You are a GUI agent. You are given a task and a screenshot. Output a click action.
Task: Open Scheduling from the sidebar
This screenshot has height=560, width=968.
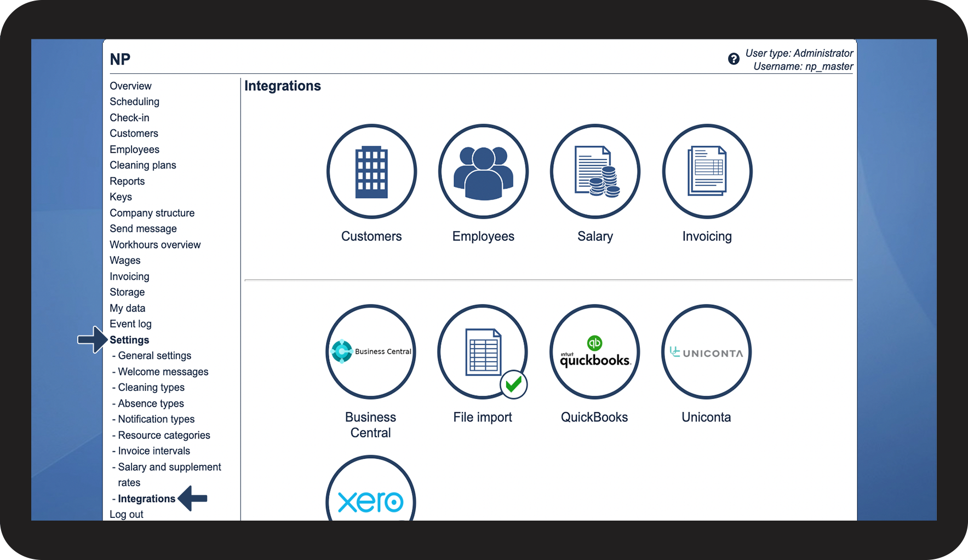134,102
